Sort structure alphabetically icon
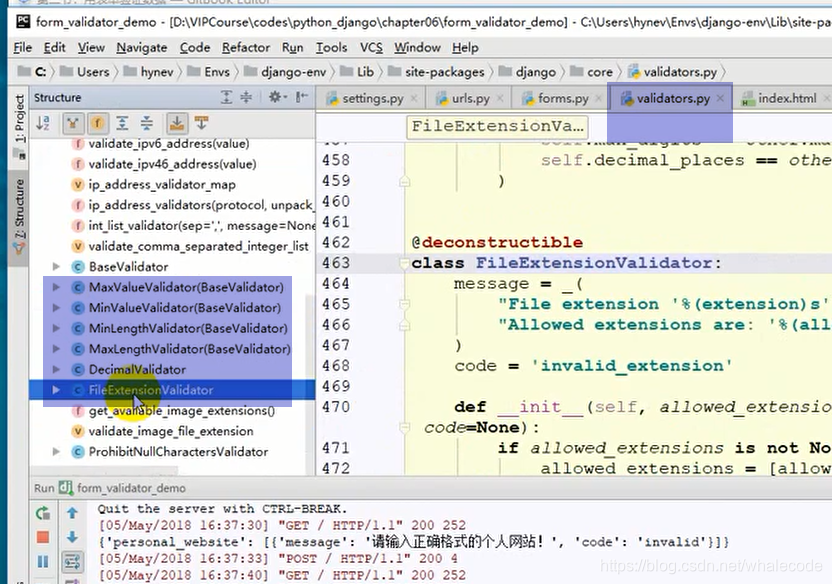Screen dimensions: 832x584 pyautogui.click(x=43, y=123)
